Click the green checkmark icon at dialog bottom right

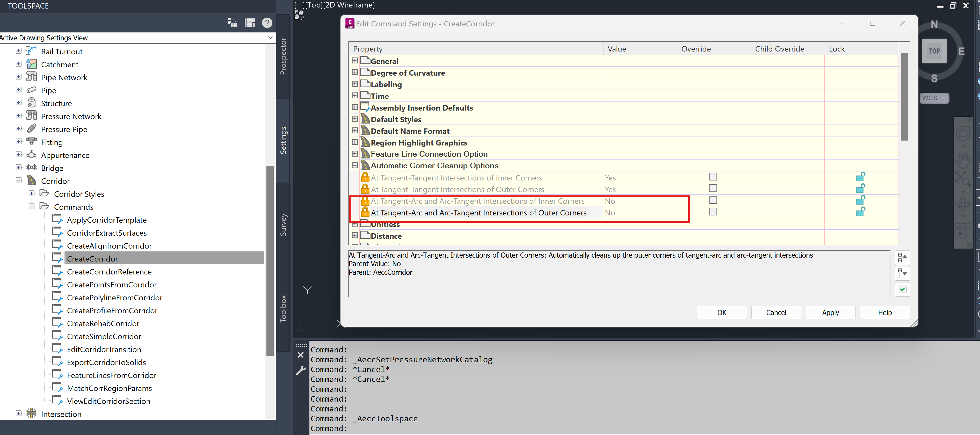pos(902,290)
